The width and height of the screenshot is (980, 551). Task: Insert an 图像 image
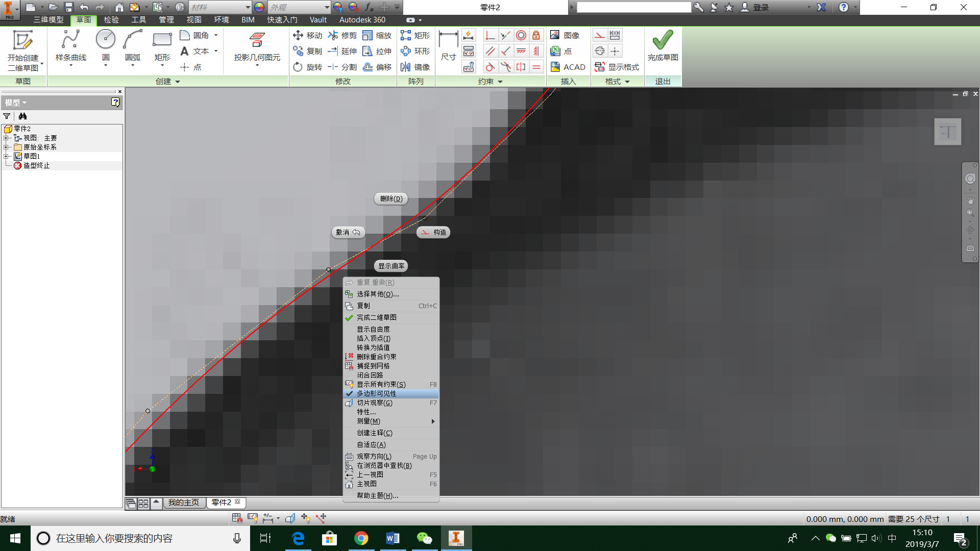click(x=565, y=35)
